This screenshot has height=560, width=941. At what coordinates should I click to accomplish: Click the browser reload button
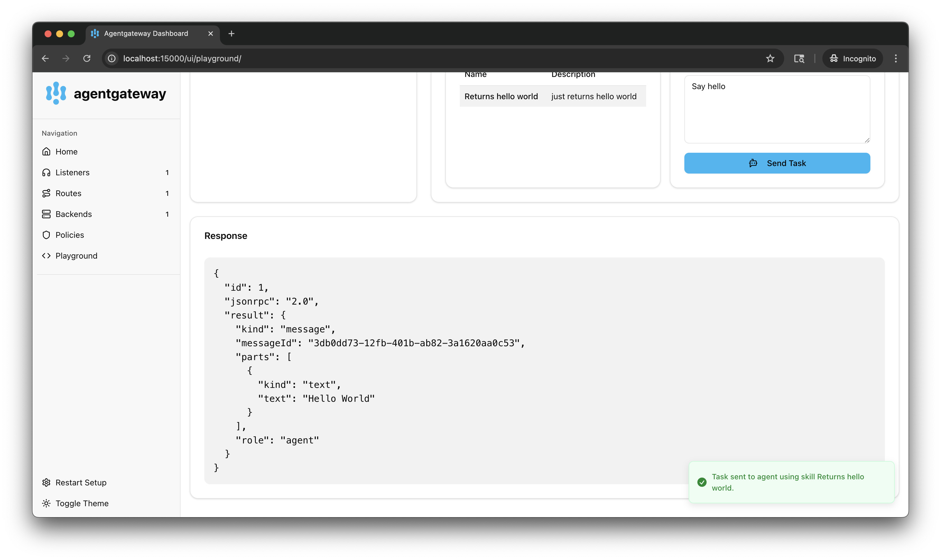coord(87,58)
